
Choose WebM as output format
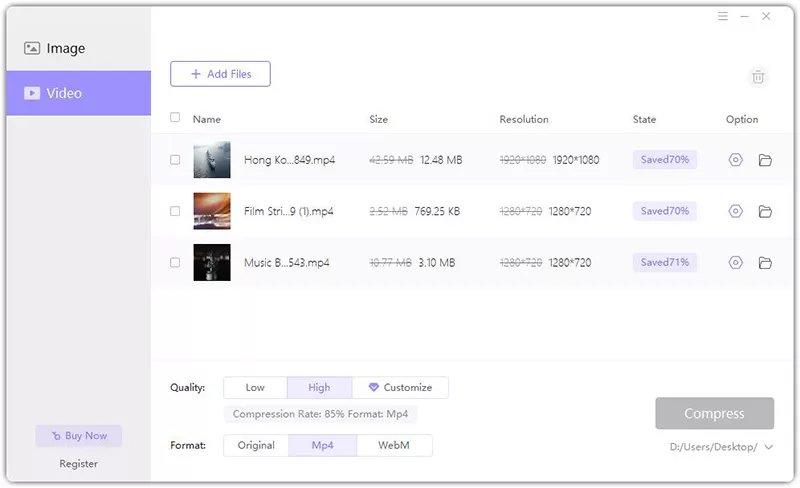pyautogui.click(x=393, y=445)
